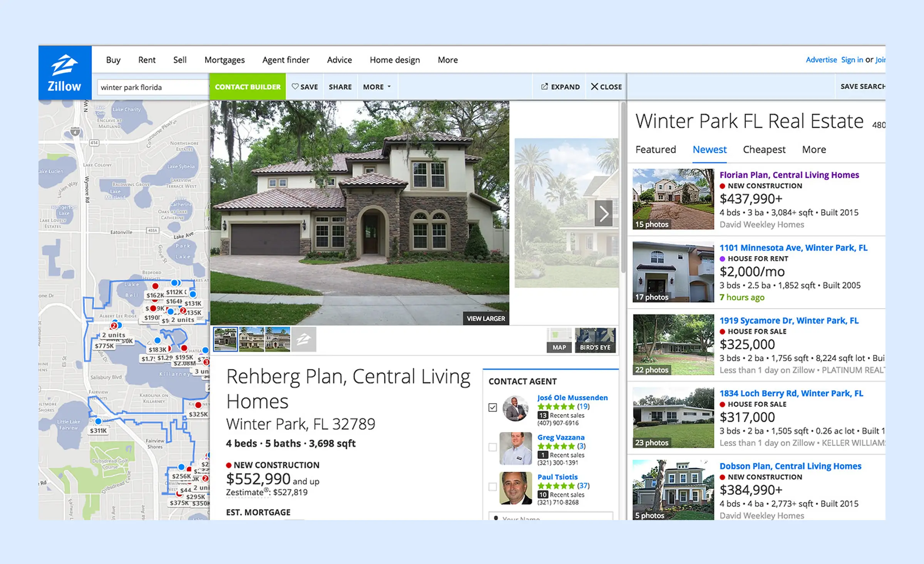924x564 pixels.
Task: Click the Zillow logo
Action: (65, 73)
